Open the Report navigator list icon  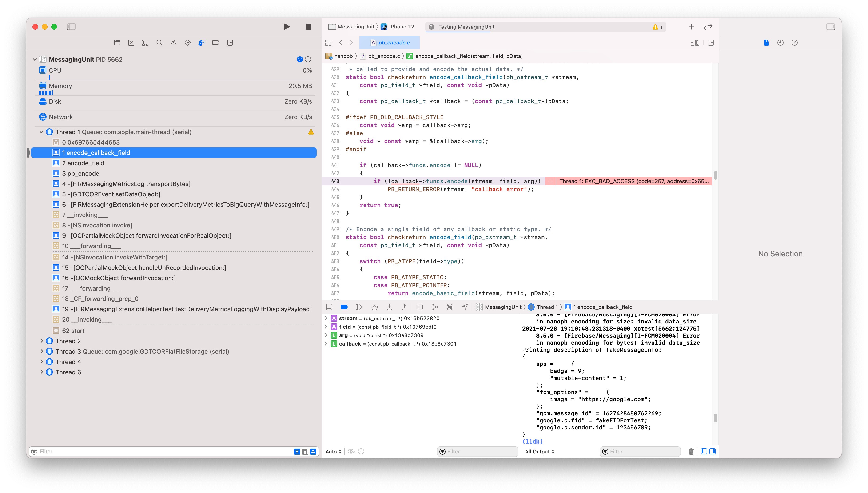pyautogui.click(x=230, y=43)
